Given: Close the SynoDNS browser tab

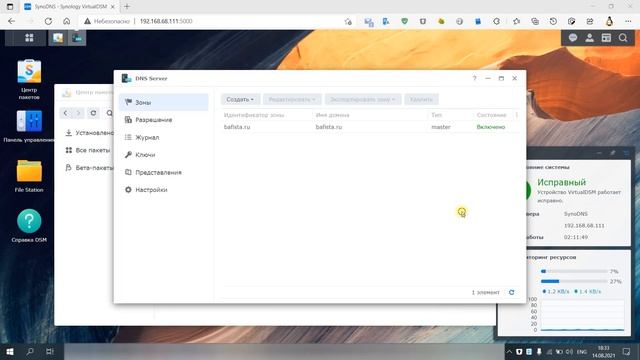Looking at the screenshot, I should click(x=113, y=7).
